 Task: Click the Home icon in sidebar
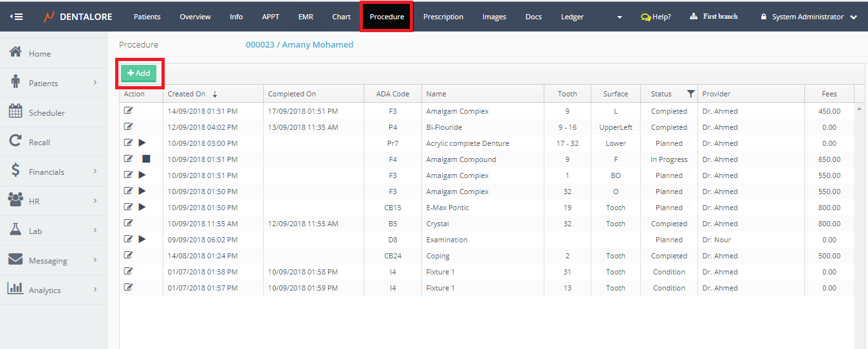pos(16,53)
